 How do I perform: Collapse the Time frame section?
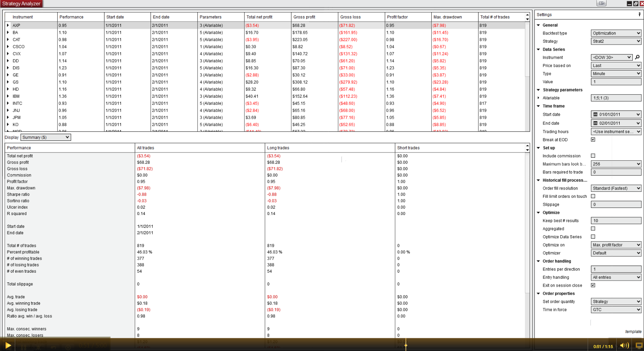tap(538, 106)
